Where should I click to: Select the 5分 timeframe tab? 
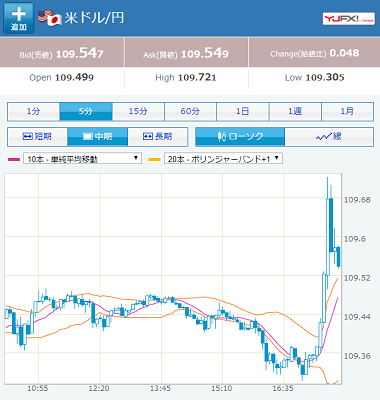pos(86,112)
